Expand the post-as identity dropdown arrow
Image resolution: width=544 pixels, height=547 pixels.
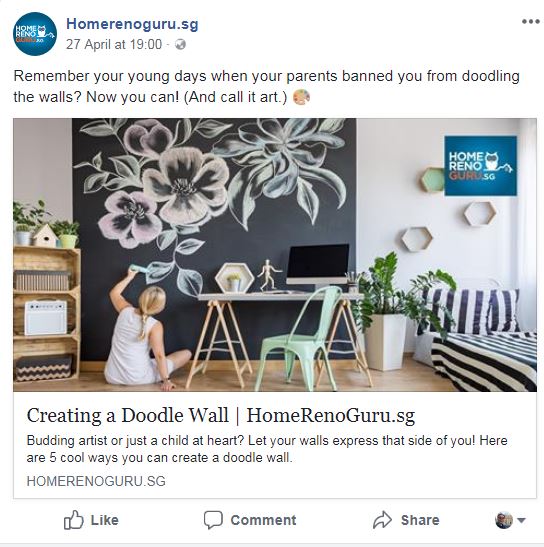[x=521, y=520]
